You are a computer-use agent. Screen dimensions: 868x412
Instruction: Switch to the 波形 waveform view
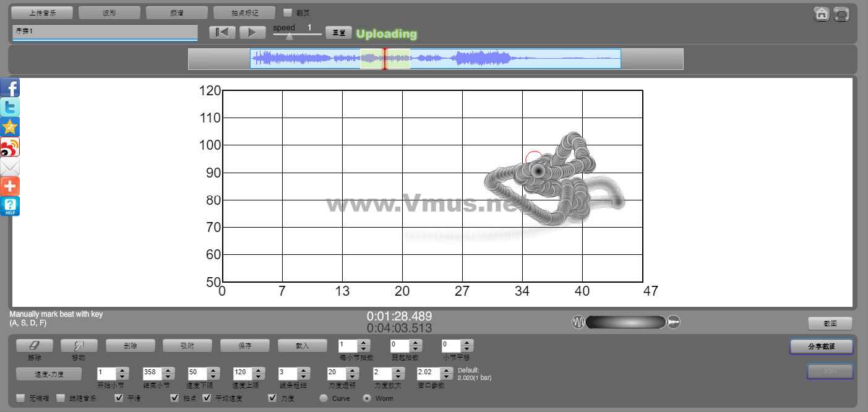[109, 12]
